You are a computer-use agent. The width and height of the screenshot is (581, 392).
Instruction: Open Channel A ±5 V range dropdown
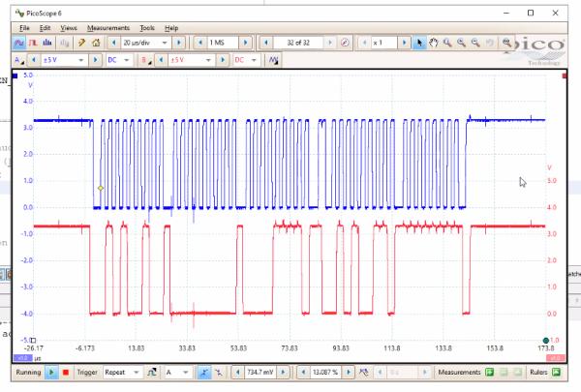pos(80,60)
